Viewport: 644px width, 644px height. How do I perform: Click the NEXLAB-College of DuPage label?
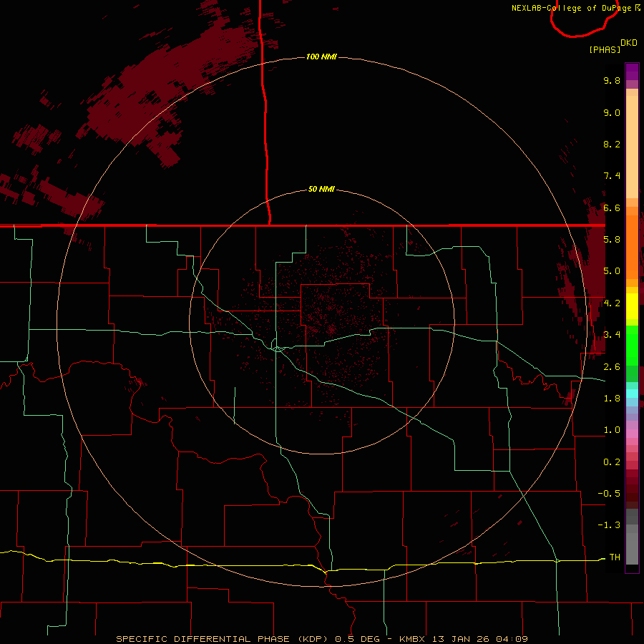(571, 8)
